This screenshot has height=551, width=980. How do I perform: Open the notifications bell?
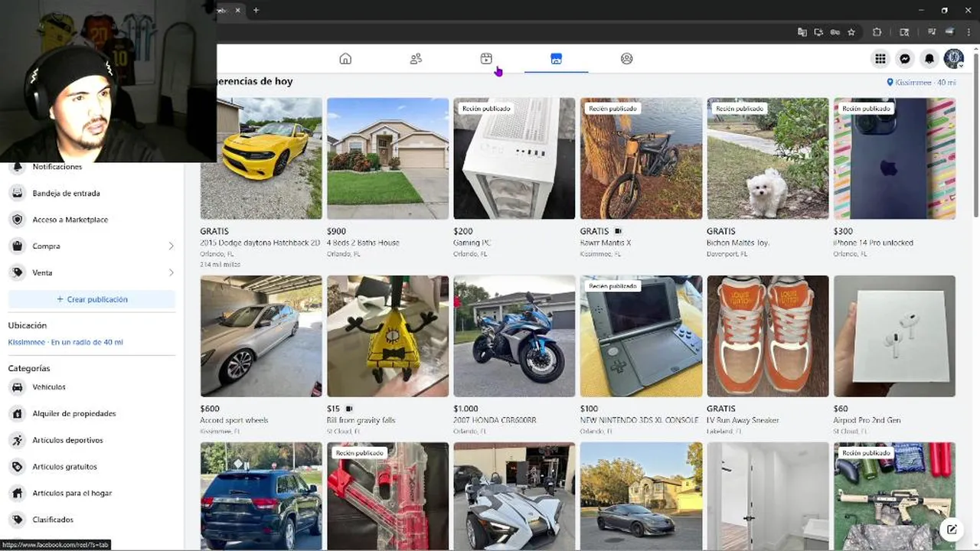click(x=929, y=59)
